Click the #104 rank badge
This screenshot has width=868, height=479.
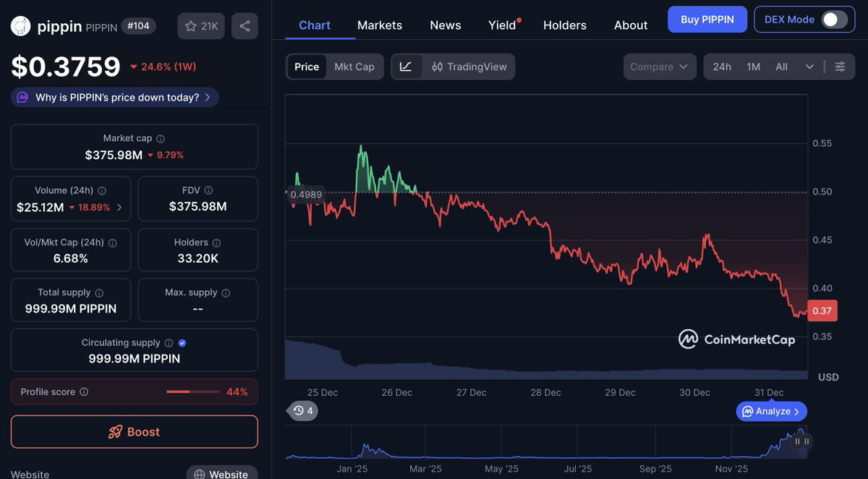point(138,26)
